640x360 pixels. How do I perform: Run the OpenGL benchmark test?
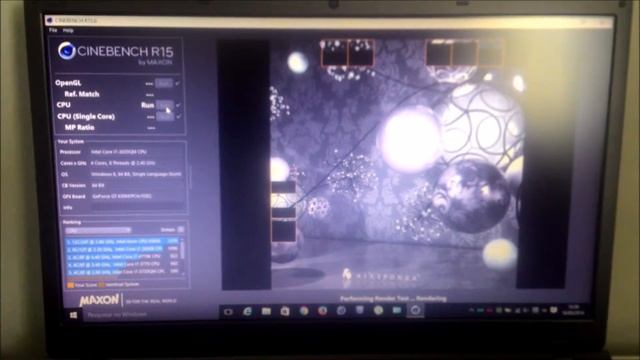click(x=164, y=83)
